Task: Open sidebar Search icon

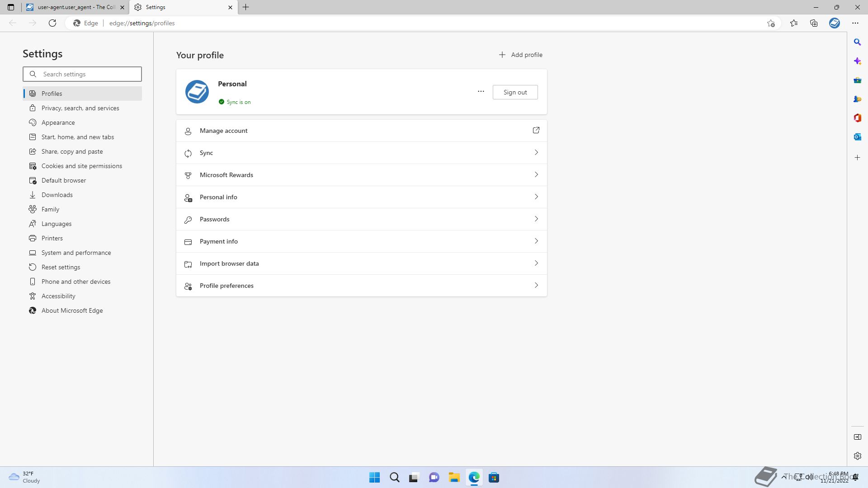Action: pyautogui.click(x=857, y=42)
